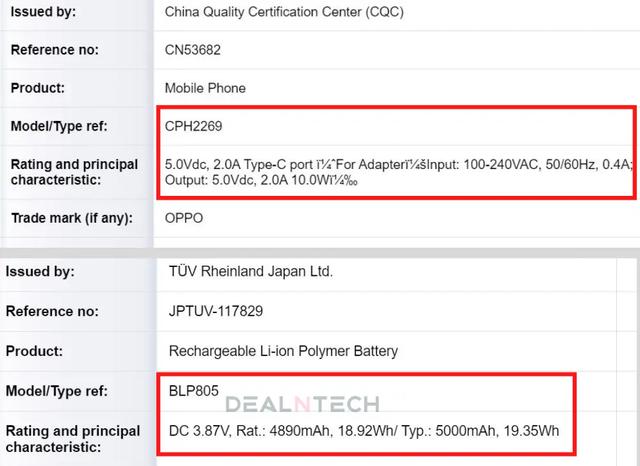Click the Product label beside Mobile Phone
The image size is (640, 466).
pyautogui.click(x=38, y=88)
